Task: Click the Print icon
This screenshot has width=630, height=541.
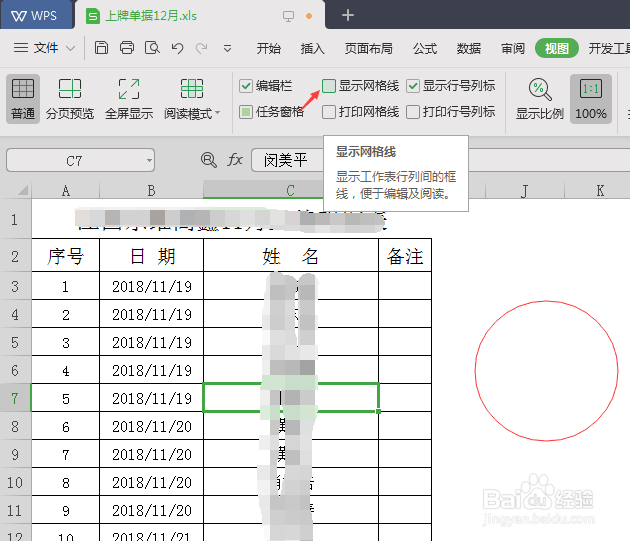Action: tap(127, 48)
